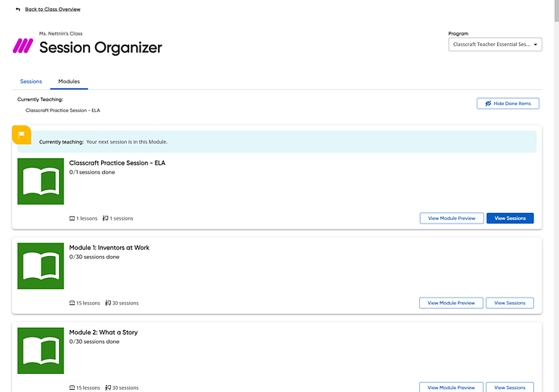Click the lessons icon beside '1 lessons'
559x392 pixels.
[72, 218]
